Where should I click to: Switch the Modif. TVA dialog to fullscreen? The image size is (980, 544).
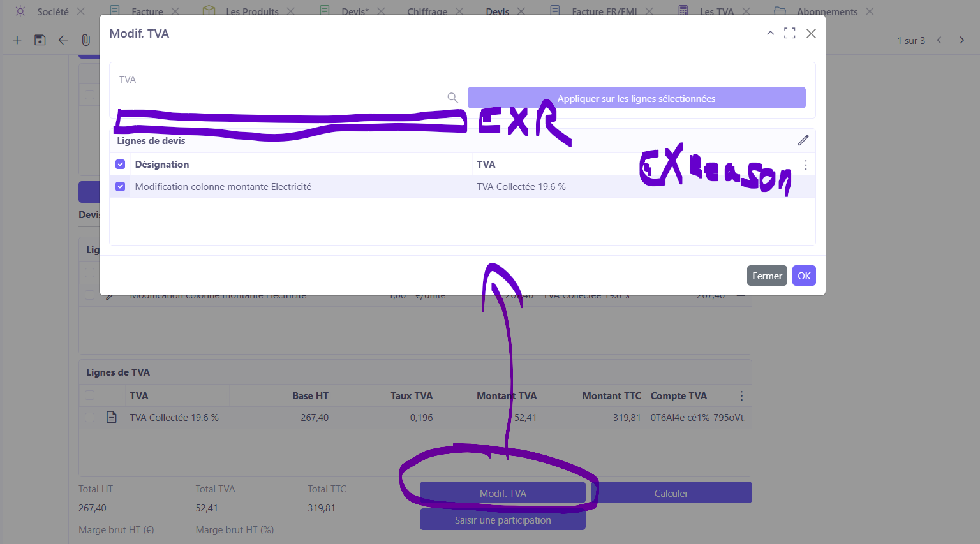pyautogui.click(x=790, y=33)
